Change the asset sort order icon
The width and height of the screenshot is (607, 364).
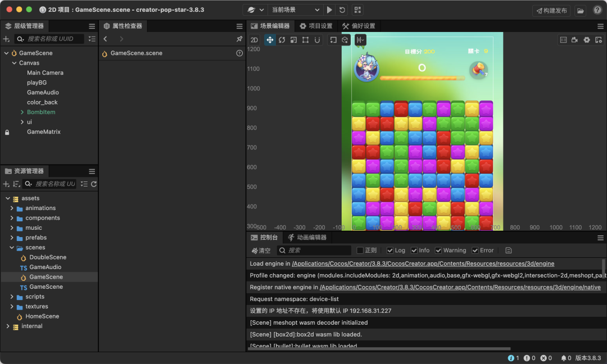[x=16, y=184]
